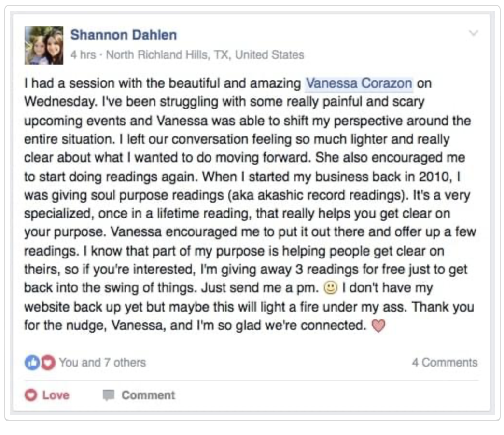Expand the post options chevron
Viewport: 504px width, 435px height.
pyautogui.click(x=474, y=33)
